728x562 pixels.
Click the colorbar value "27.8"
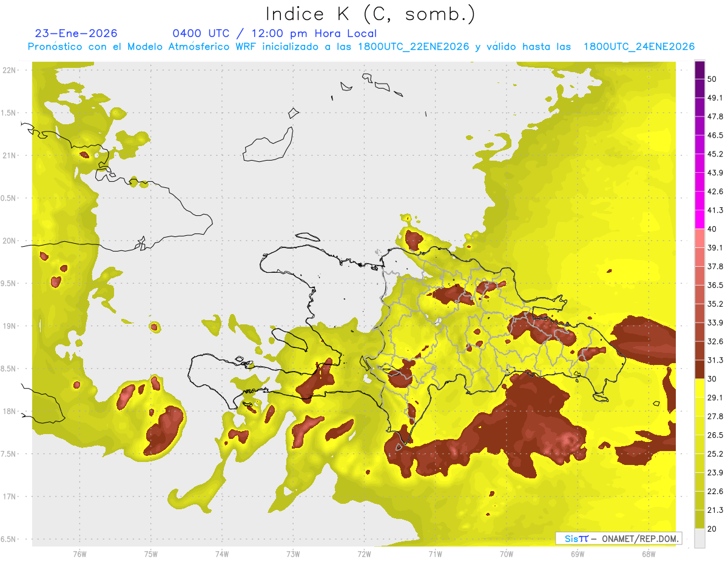[715, 416]
